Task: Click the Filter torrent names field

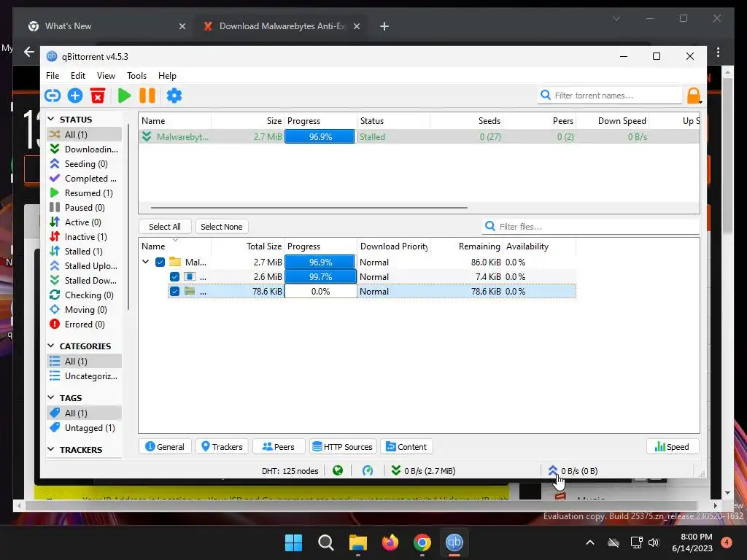Action: click(611, 96)
